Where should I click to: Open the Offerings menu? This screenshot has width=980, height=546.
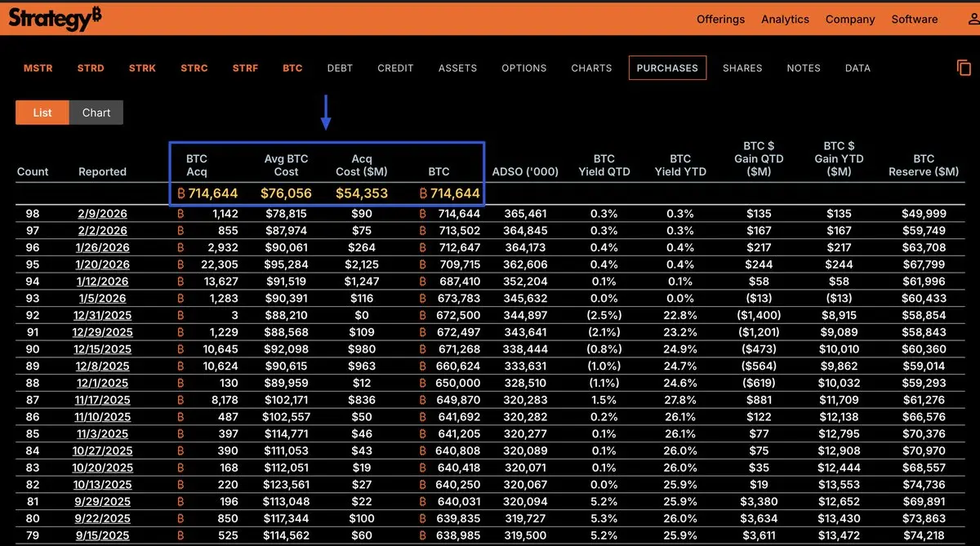(x=720, y=19)
